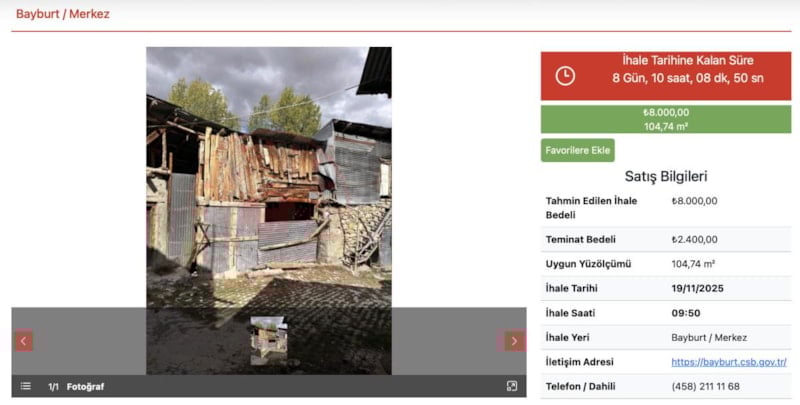Click the Uygun Yüzölçümü value 104,74 m²
This screenshot has width=800, height=405.
coord(693,264)
